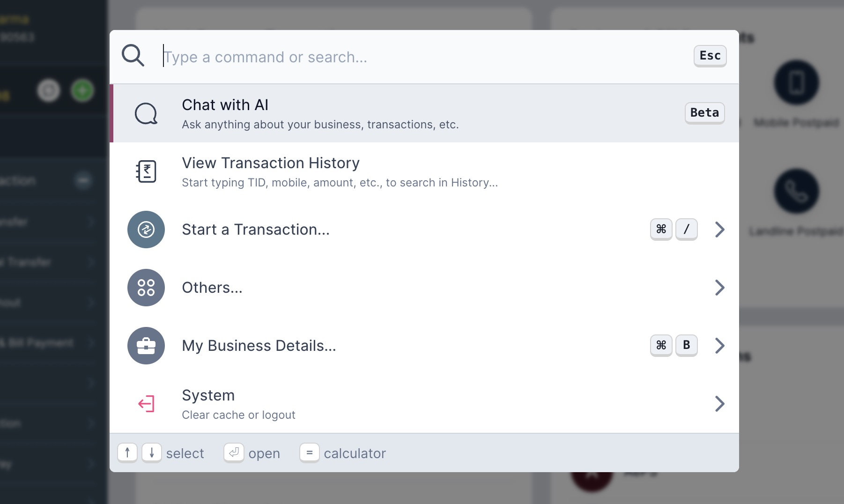The image size is (844, 504).
Task: Expand the Others submenu chevron
Action: pyautogui.click(x=719, y=288)
